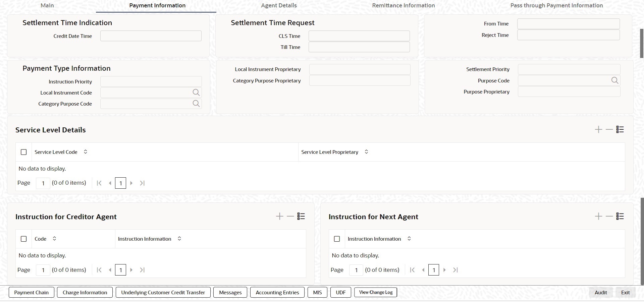
Task: Open Charge Information subscreen
Action: click(85, 292)
